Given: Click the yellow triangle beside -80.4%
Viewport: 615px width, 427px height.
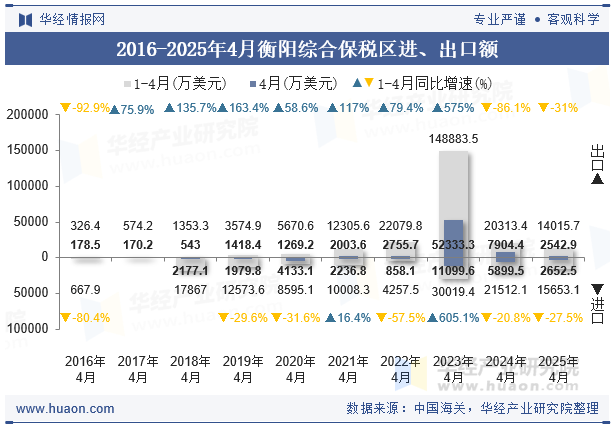Looking at the screenshot, I should coord(65,317).
